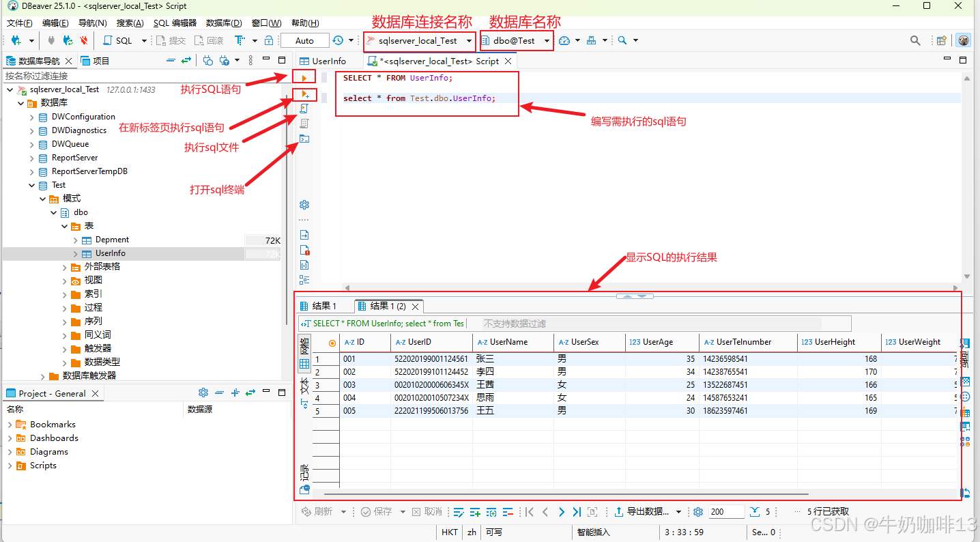Close the 结果 1 (2) tab
This screenshot has width=980, height=542.
pyautogui.click(x=416, y=306)
